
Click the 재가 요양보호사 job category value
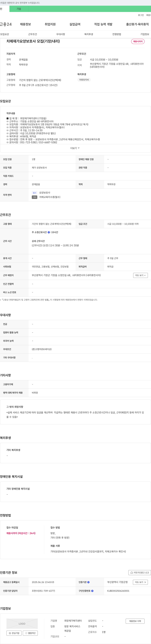(39, 168)
